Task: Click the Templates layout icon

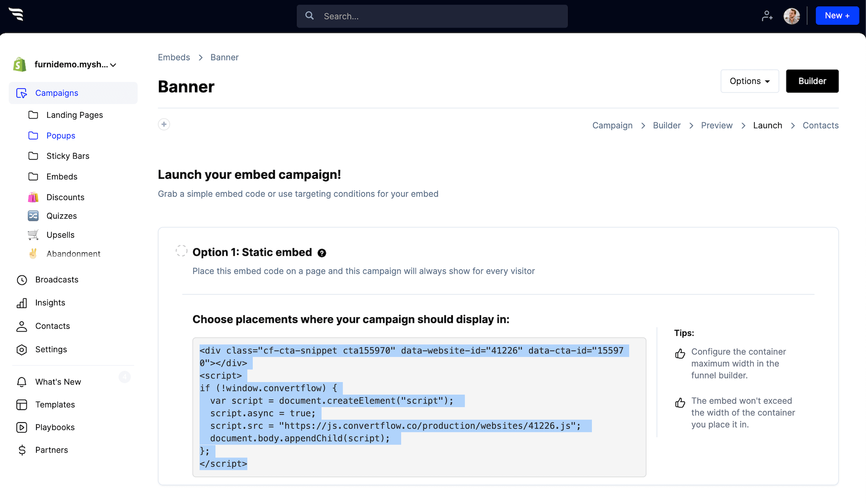Action: [x=22, y=405]
